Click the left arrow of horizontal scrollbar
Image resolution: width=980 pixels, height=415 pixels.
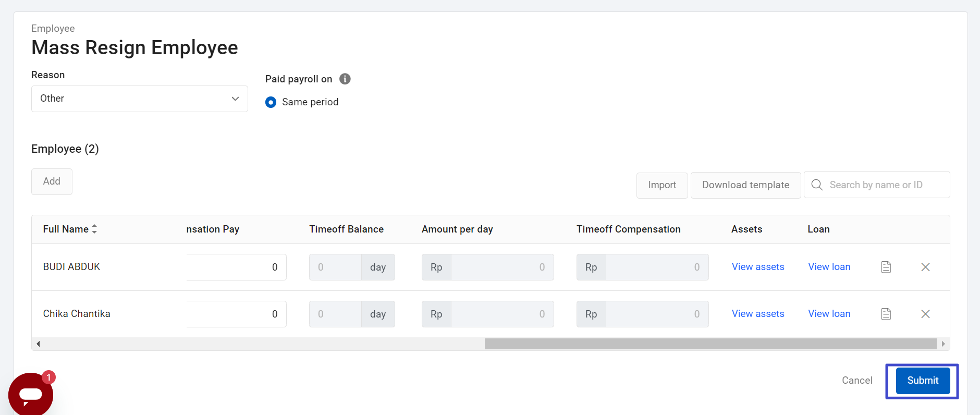[x=38, y=344]
